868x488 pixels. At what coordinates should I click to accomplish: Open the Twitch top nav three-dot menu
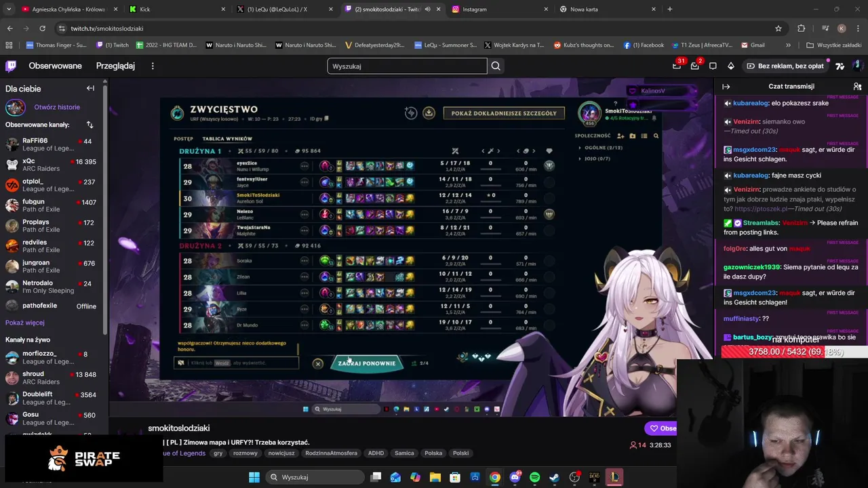click(x=153, y=66)
